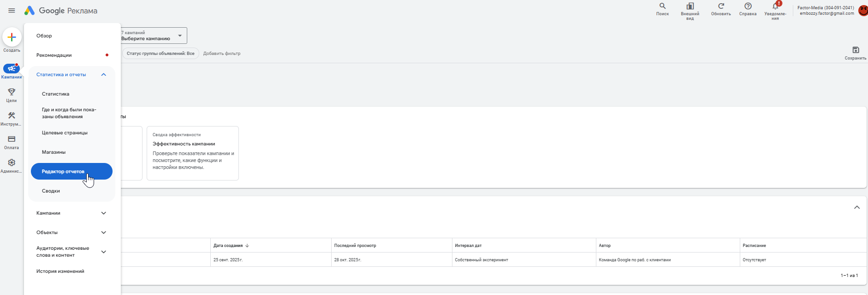The height and width of the screenshot is (295, 868).
Task: Open Billing card icon
Action: (x=12, y=139)
